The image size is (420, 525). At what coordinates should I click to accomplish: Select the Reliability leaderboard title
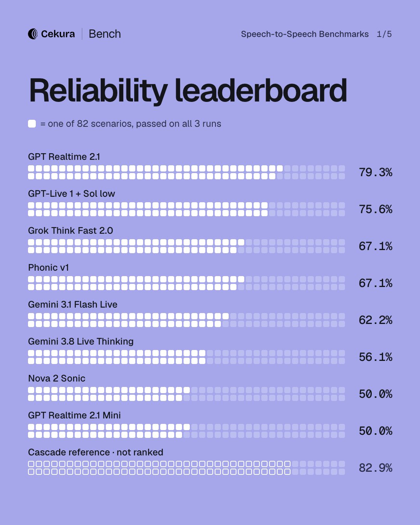coord(188,91)
